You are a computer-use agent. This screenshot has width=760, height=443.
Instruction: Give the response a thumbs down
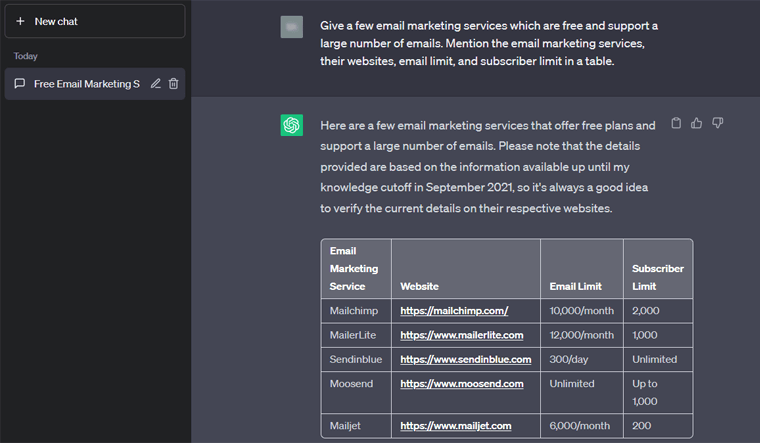pyautogui.click(x=718, y=123)
